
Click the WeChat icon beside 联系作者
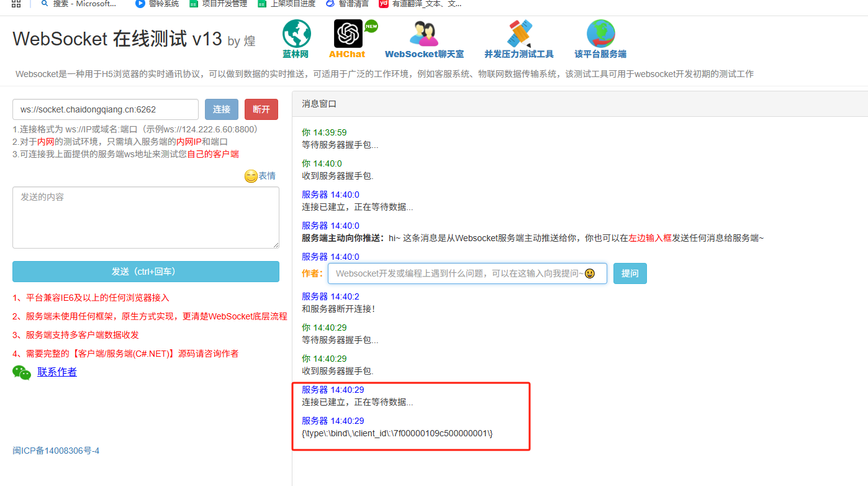21,372
